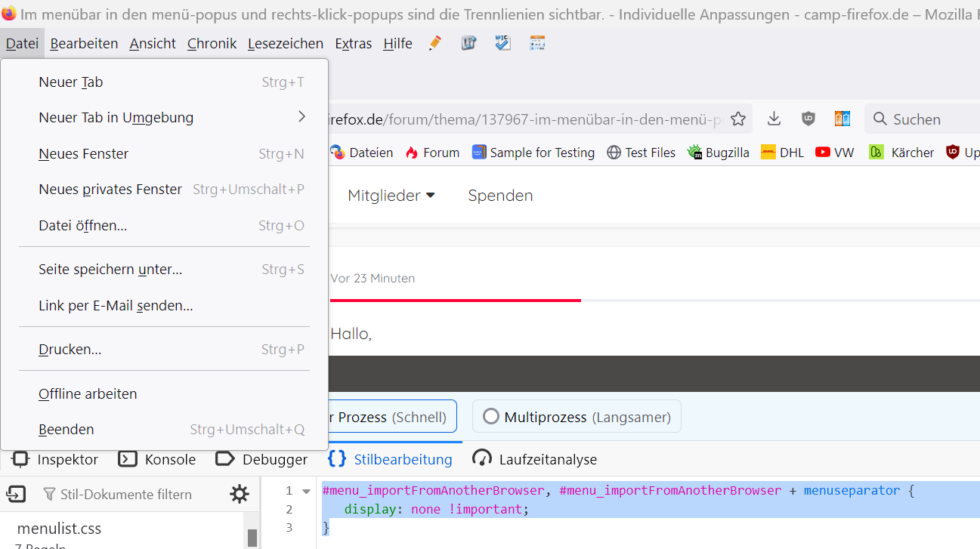Collapse the CSS rule at line 1

click(x=306, y=491)
